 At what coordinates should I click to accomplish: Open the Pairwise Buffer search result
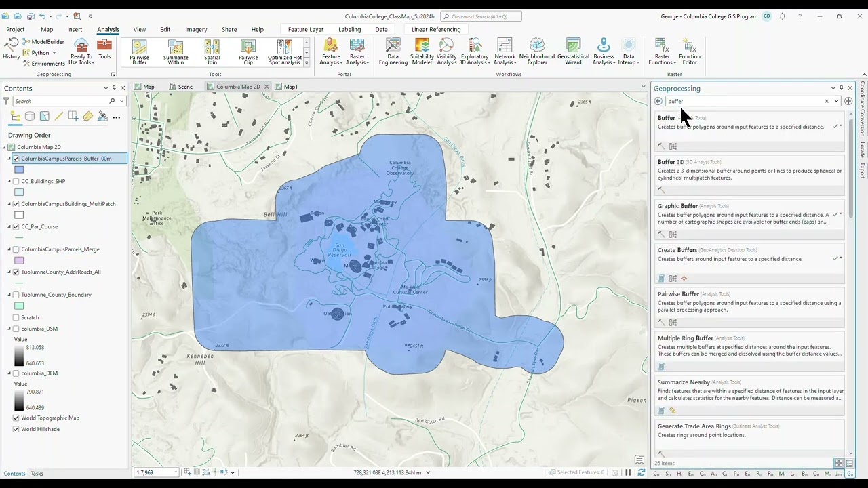click(x=749, y=308)
